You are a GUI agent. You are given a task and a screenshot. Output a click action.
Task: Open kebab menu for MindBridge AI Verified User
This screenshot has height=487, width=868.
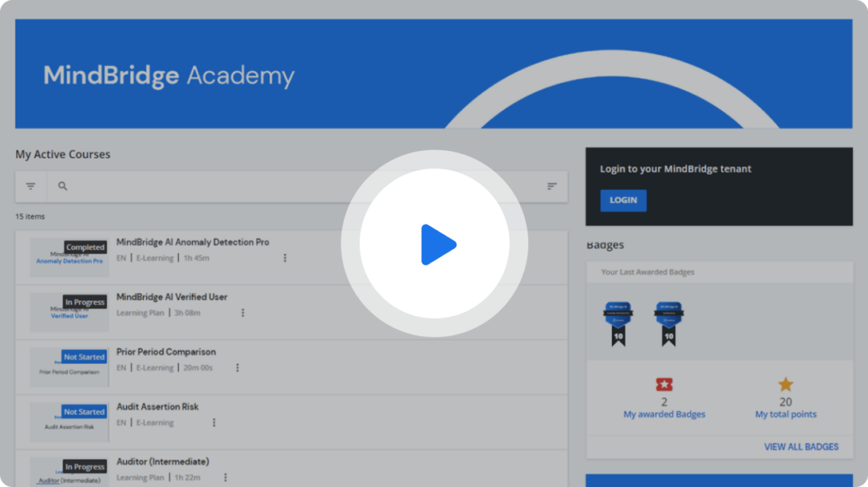click(x=243, y=313)
